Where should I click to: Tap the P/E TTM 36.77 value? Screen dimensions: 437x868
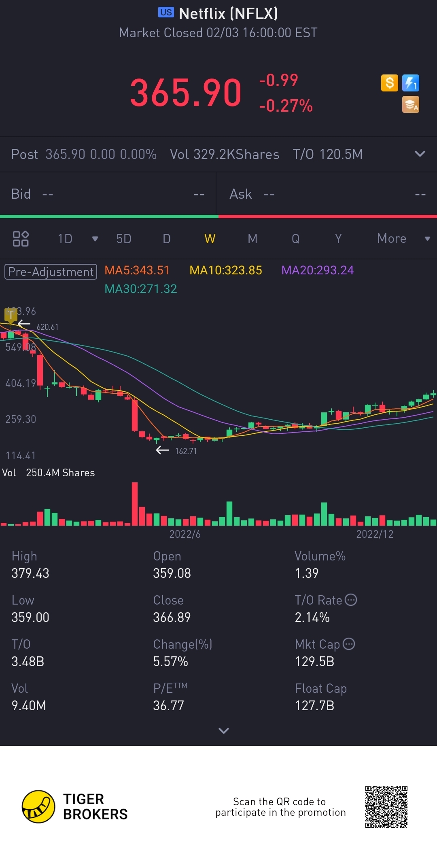169,706
